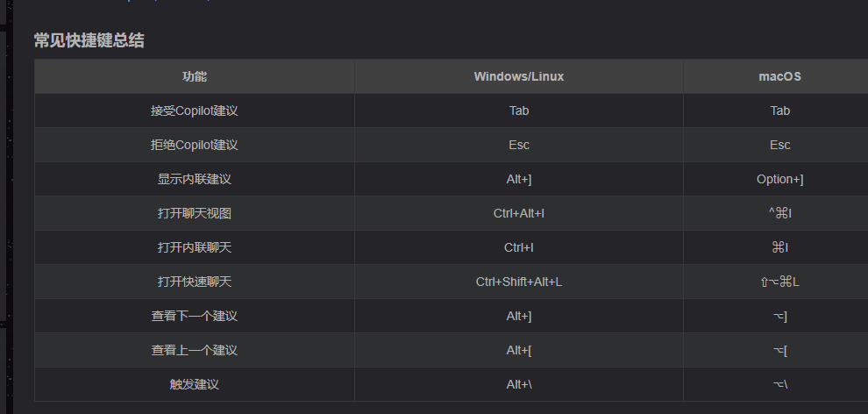Screen dimensions: 868x414
Task: Click the Ctrl+Alt+I shortcut cell
Action: coord(519,213)
